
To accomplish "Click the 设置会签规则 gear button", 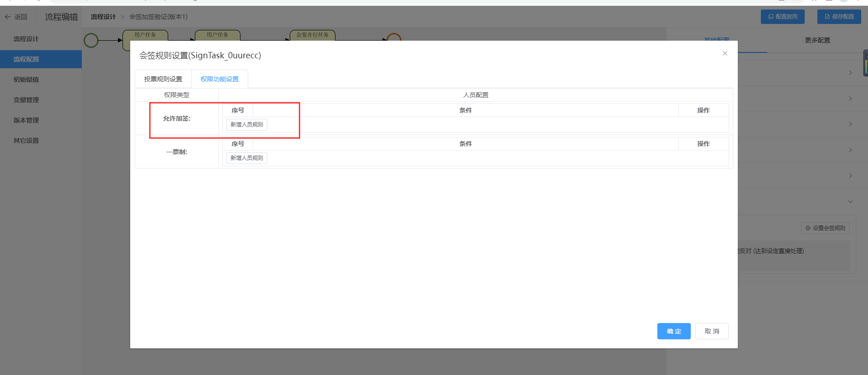I will tap(825, 228).
